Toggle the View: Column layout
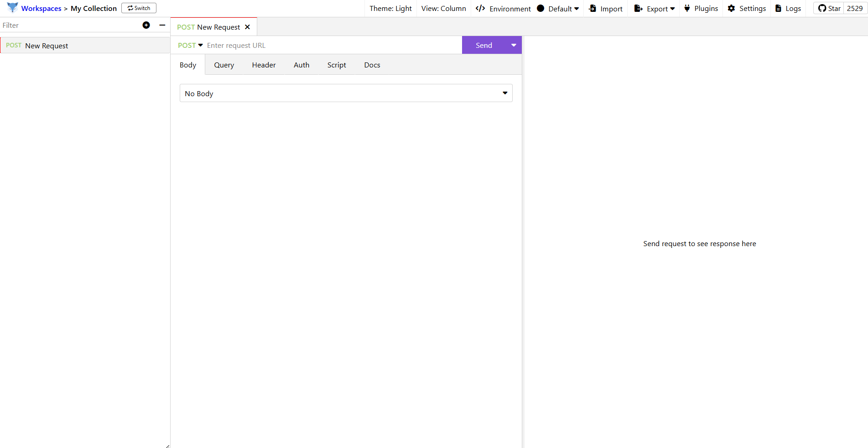868x448 pixels. coord(443,8)
